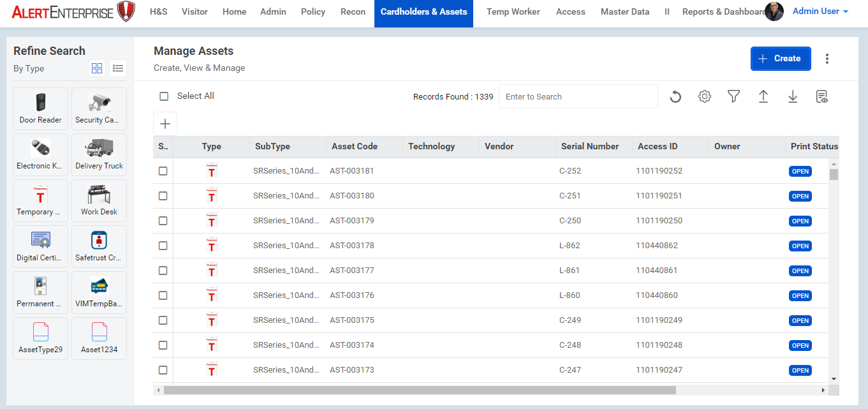Filter by Delivery Truck asset type

point(99,154)
